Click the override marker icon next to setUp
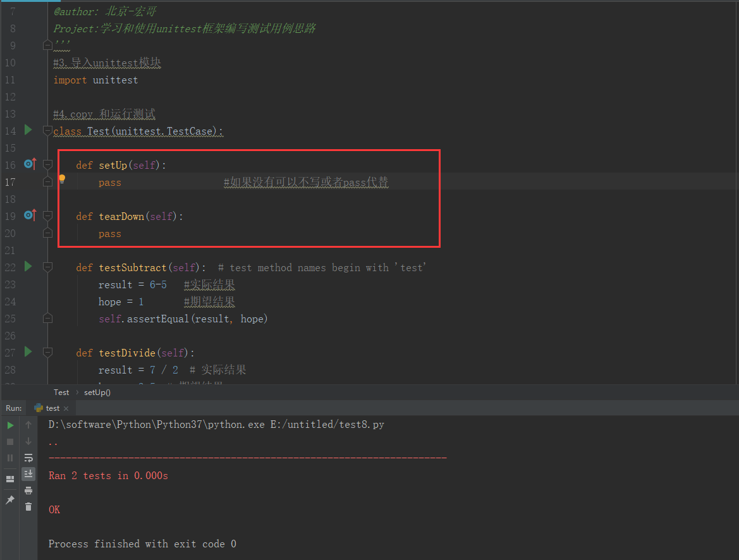Image resolution: width=739 pixels, height=560 pixels. (30, 164)
